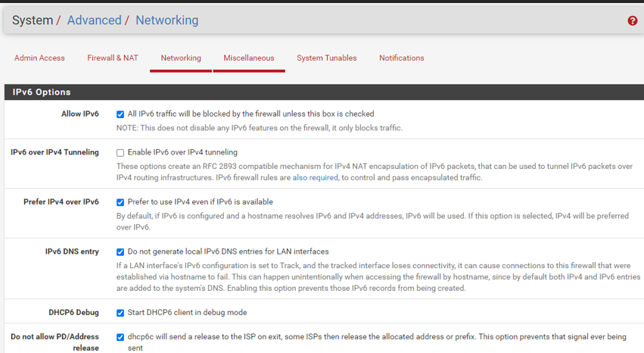Go to the Miscellaneous tab

pyautogui.click(x=249, y=58)
